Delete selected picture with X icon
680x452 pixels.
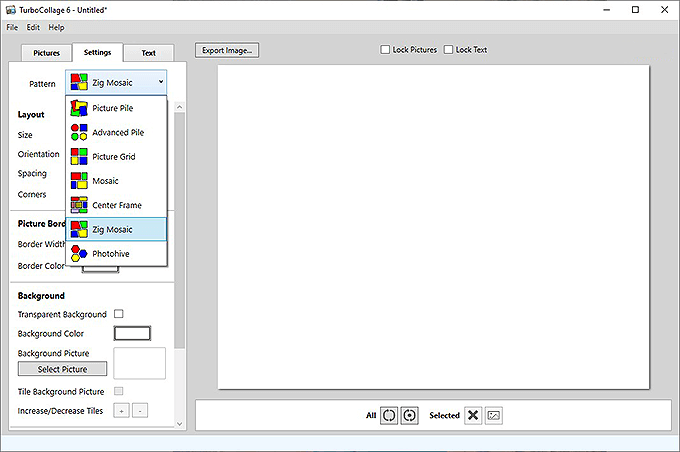tap(473, 416)
